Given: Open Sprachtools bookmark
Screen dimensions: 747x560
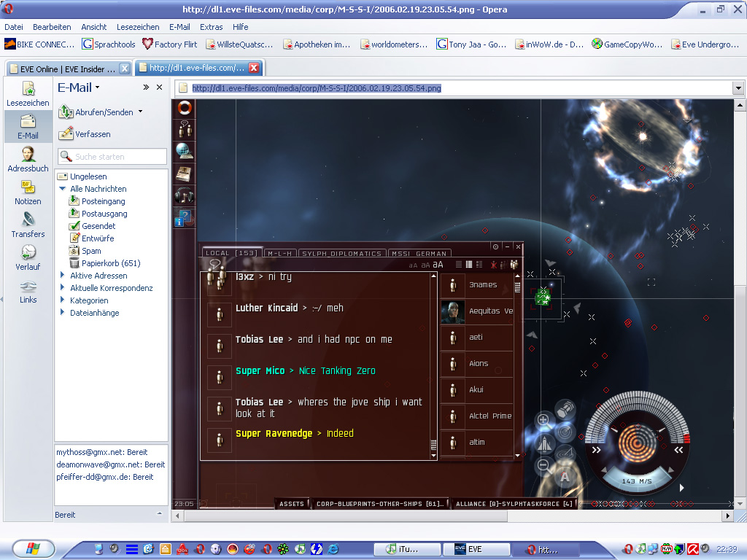Looking at the screenshot, I should (x=109, y=44).
